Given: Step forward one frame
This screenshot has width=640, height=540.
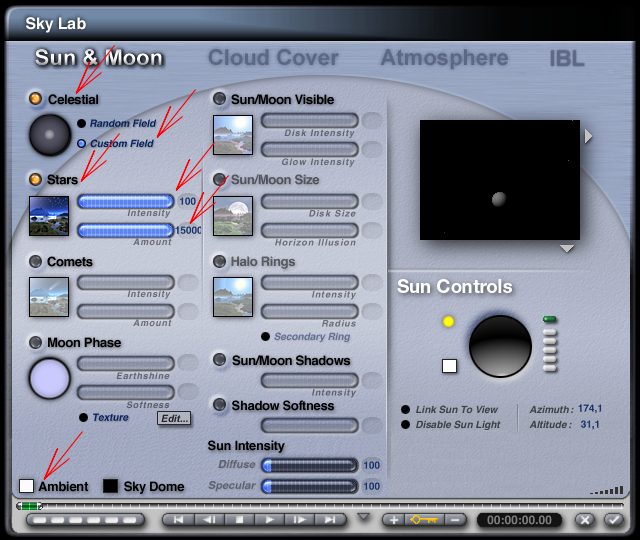Looking at the screenshot, I should tap(300, 520).
